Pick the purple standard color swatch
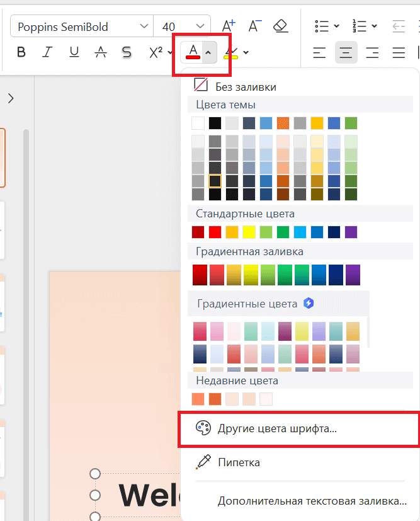 point(351,232)
